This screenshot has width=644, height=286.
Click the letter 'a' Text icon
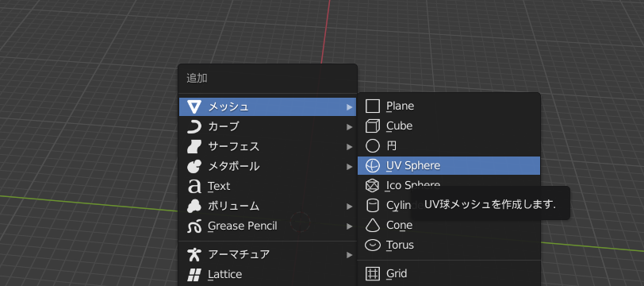pos(194,187)
